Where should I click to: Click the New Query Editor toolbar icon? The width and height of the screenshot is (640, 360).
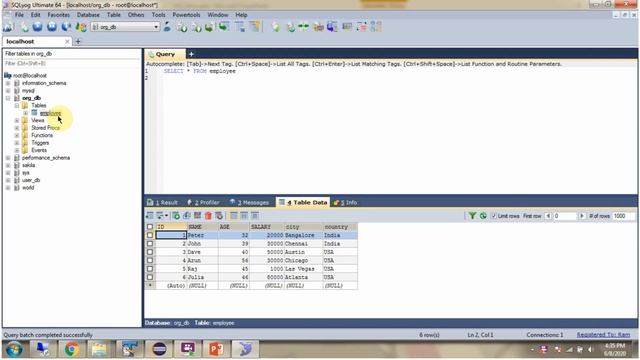click(x=24, y=27)
